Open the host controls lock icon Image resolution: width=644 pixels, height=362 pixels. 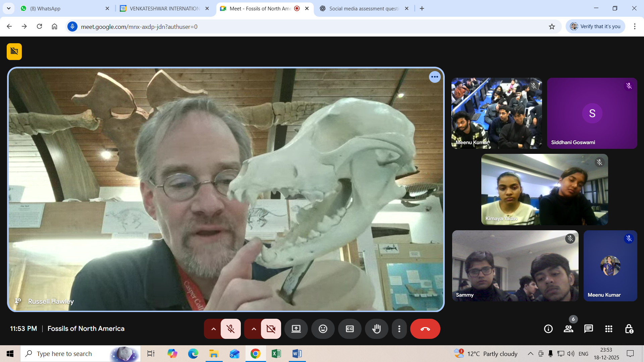point(629,329)
